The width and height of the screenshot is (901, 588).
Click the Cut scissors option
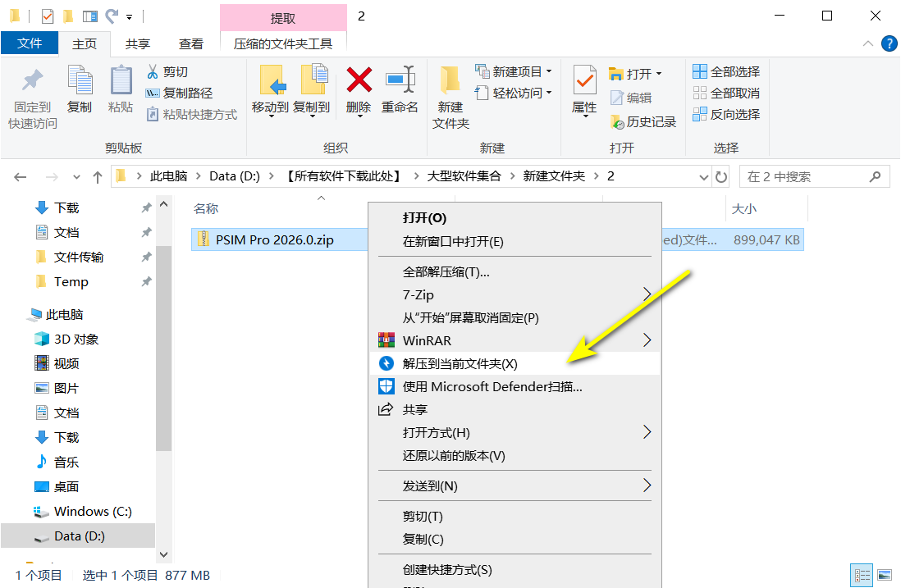pyautogui.click(x=167, y=72)
